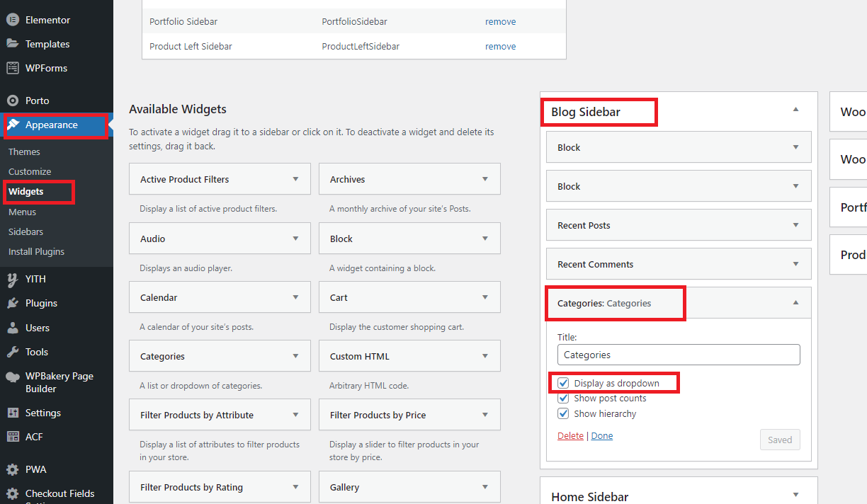Open the Themes submenu item
The image size is (867, 504).
[24, 151]
